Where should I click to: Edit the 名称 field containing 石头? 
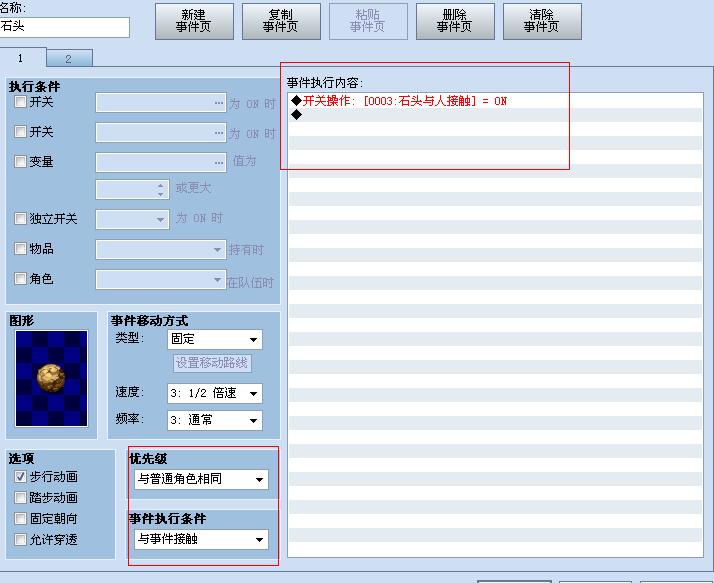click(64, 27)
